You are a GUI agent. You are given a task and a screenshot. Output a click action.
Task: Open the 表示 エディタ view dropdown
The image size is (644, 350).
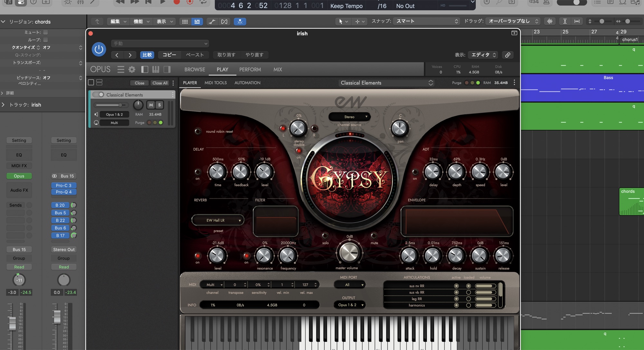(484, 55)
